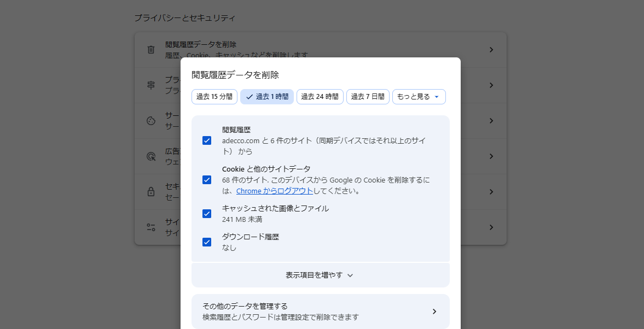Image resolution: width=644 pixels, height=329 pixels.
Task: Click the trash can icon for 閲覧履歴データを削除
Action: tap(151, 50)
